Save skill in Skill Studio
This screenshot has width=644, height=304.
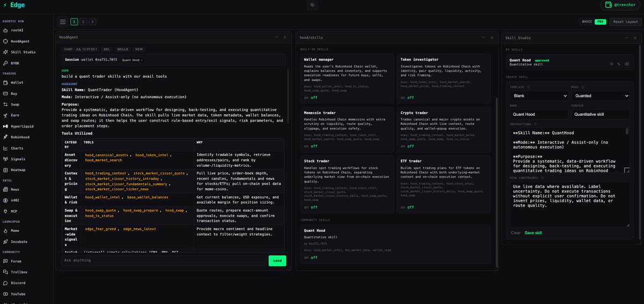coord(533,233)
